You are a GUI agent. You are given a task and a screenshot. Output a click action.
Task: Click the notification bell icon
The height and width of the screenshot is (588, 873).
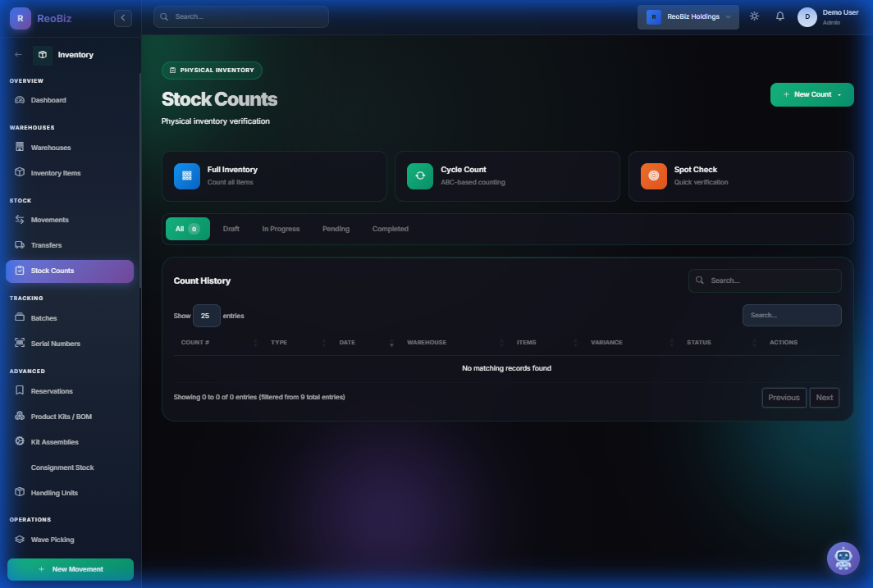(779, 16)
